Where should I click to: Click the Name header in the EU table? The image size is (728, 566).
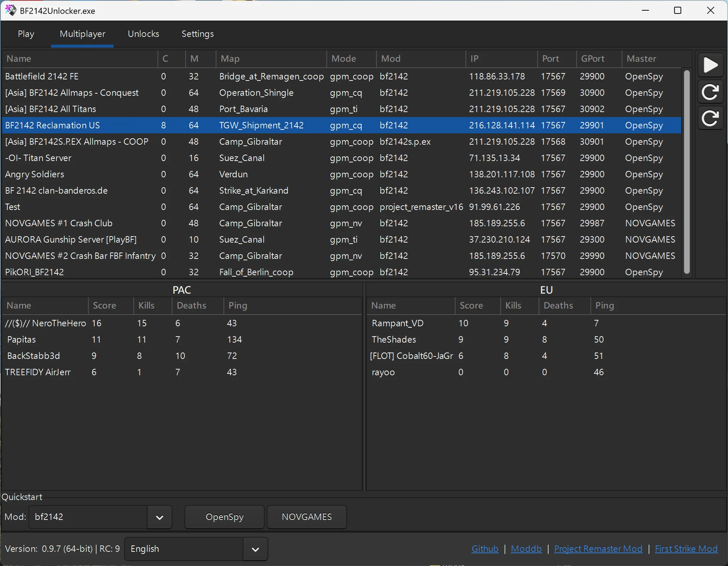tap(411, 306)
